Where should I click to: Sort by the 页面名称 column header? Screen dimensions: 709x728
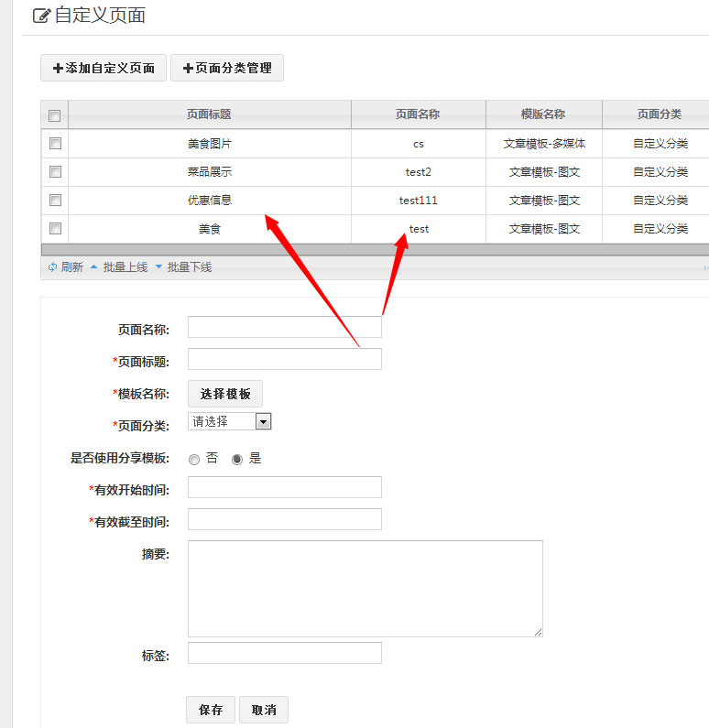tap(419, 114)
